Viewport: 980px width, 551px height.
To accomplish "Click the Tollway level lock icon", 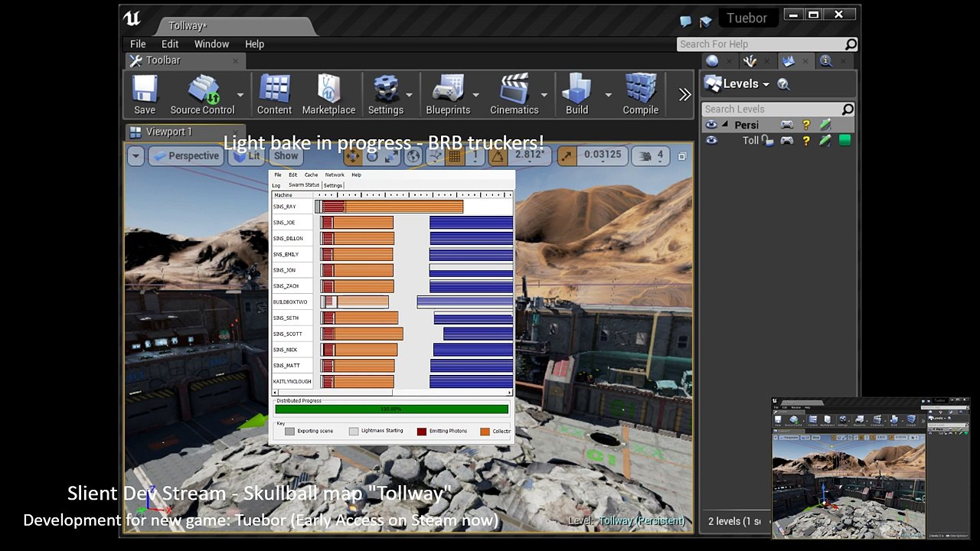I will tap(767, 140).
